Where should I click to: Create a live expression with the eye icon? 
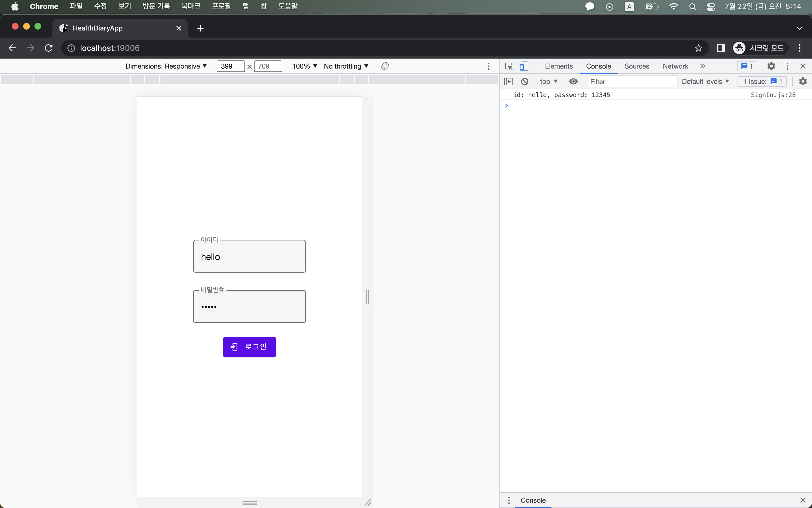(573, 81)
